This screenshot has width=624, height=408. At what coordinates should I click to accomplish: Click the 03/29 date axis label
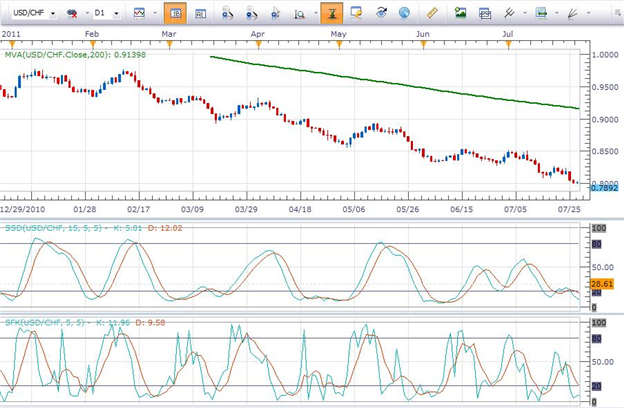[x=246, y=209]
